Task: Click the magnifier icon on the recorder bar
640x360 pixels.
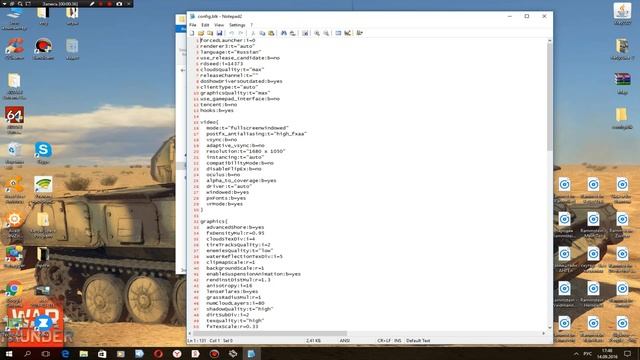Action: [20, 4]
